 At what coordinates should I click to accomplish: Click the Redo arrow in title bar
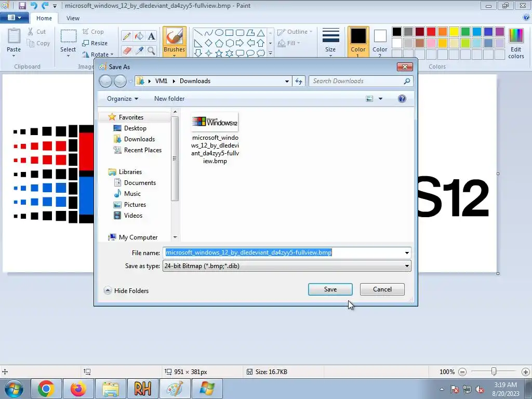(x=45, y=6)
